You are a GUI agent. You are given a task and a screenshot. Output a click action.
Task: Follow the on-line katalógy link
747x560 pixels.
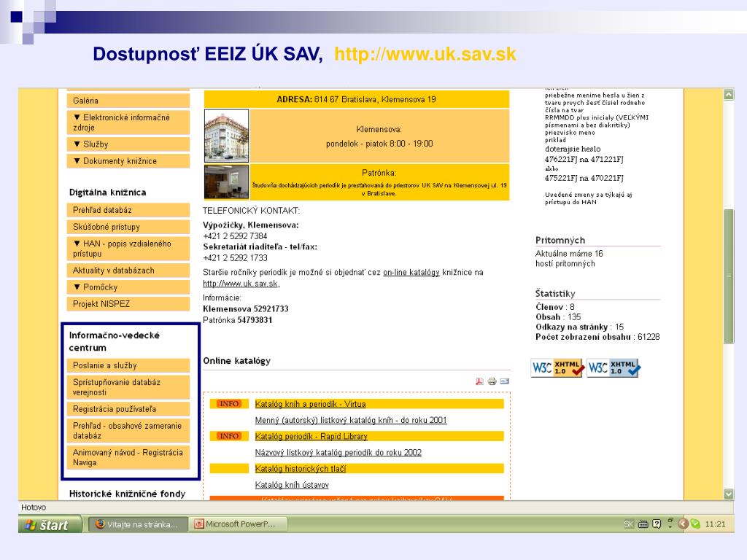(411, 273)
